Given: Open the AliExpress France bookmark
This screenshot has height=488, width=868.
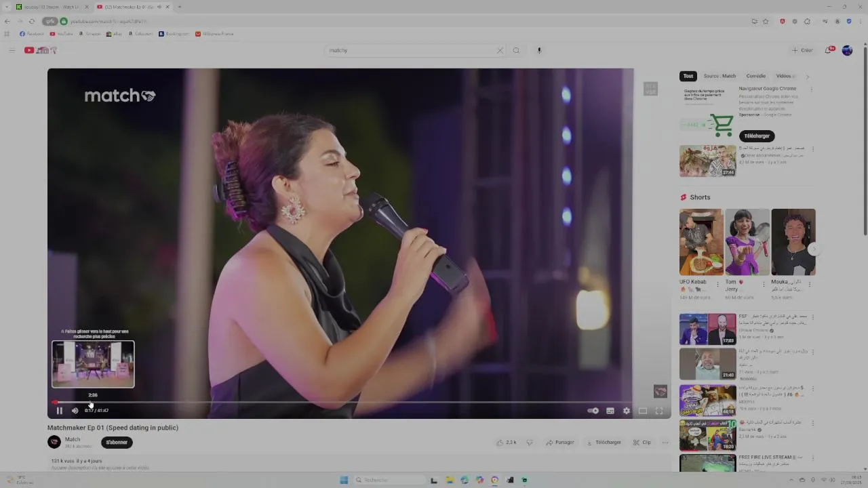Looking at the screenshot, I should pos(214,34).
